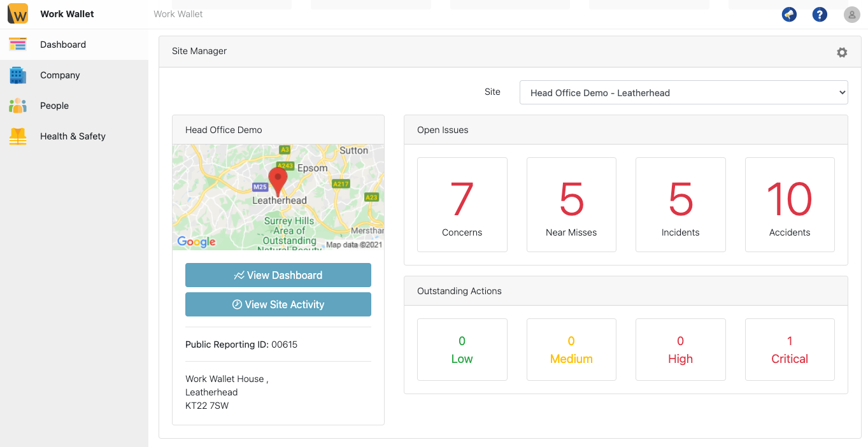Click the Work Wallet logo icon
Viewport: 868px width, 447px height.
point(17,13)
